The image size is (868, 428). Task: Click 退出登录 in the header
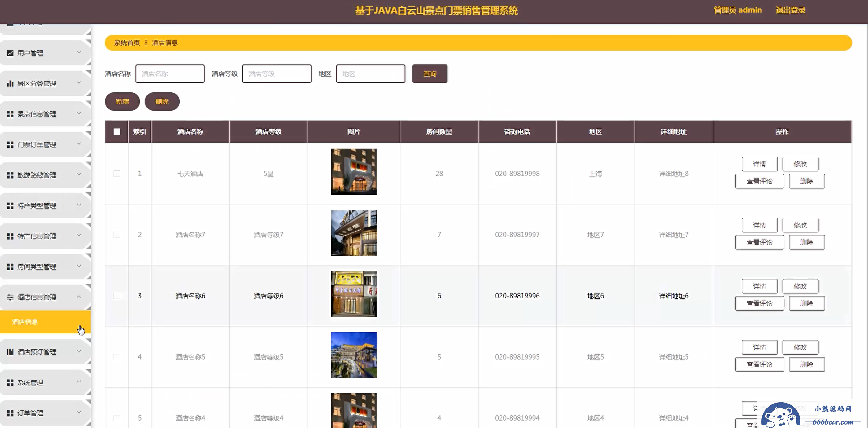pos(791,10)
